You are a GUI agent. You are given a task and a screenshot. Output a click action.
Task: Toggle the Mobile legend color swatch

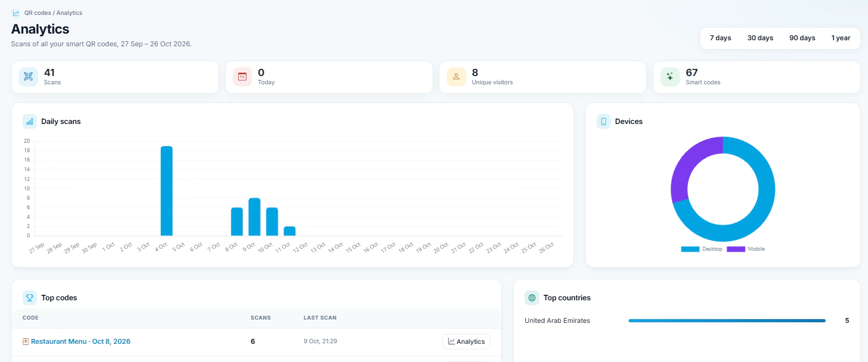coord(736,249)
